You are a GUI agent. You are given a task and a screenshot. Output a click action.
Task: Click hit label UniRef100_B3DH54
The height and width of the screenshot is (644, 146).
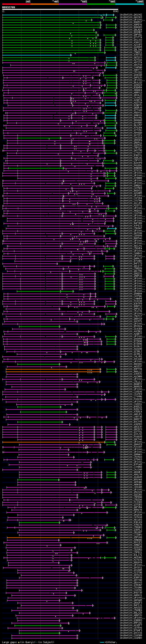131,87
